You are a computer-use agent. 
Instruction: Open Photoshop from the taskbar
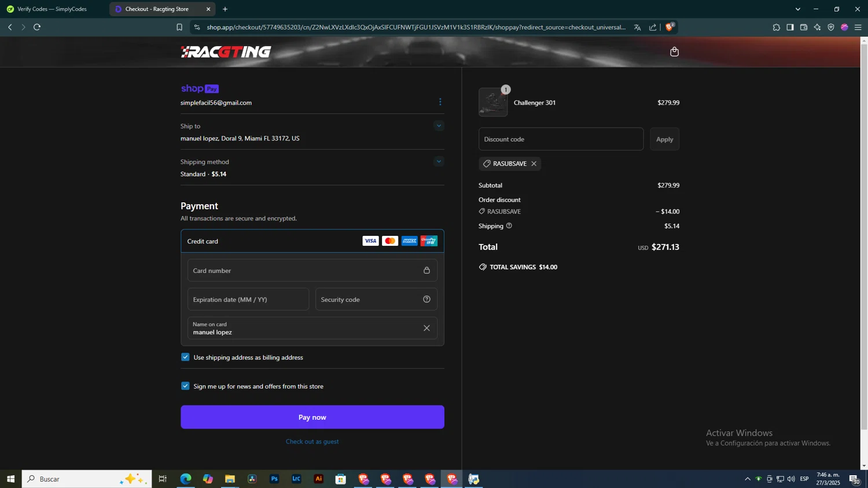(274, 479)
